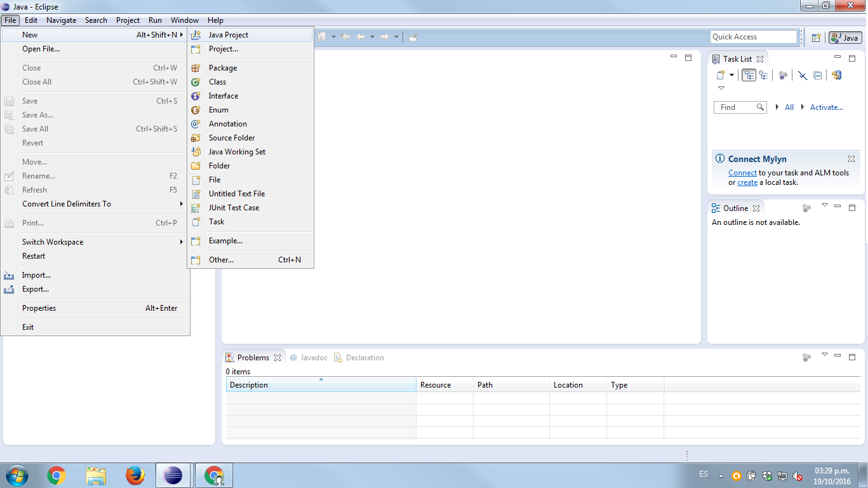Open the Task List view menu triangle
Screen dimensions: 868x488
point(721,88)
